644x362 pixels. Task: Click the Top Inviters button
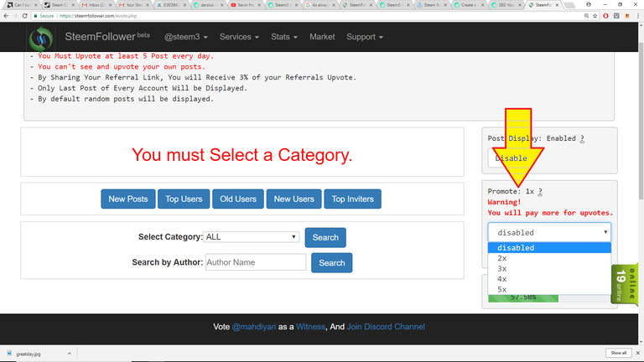[x=352, y=199]
